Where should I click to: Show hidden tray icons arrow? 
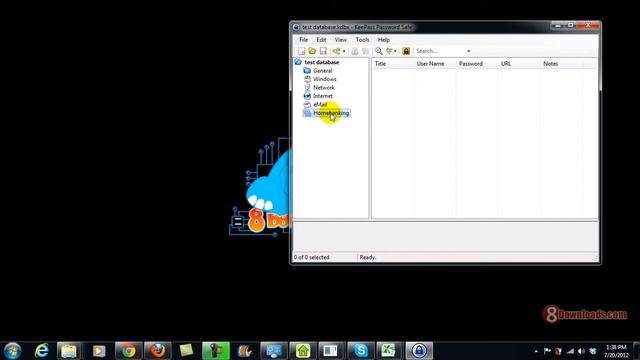click(x=536, y=351)
